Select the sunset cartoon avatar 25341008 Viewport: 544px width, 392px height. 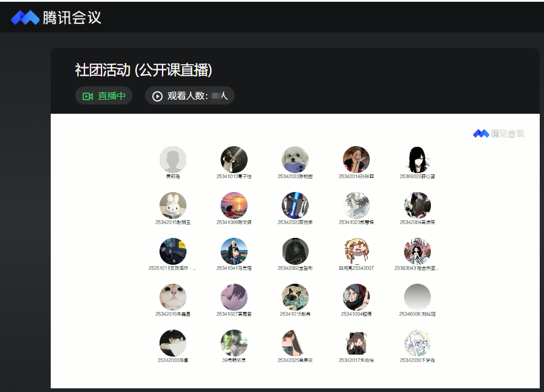(x=234, y=205)
